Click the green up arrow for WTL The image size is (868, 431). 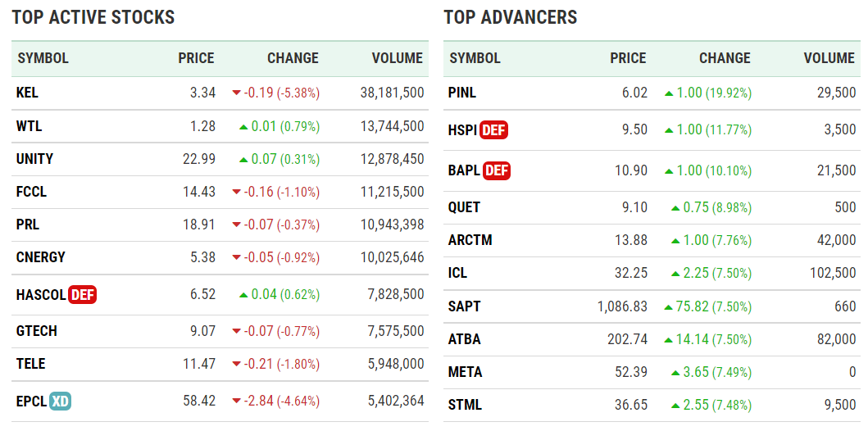pyautogui.click(x=243, y=127)
